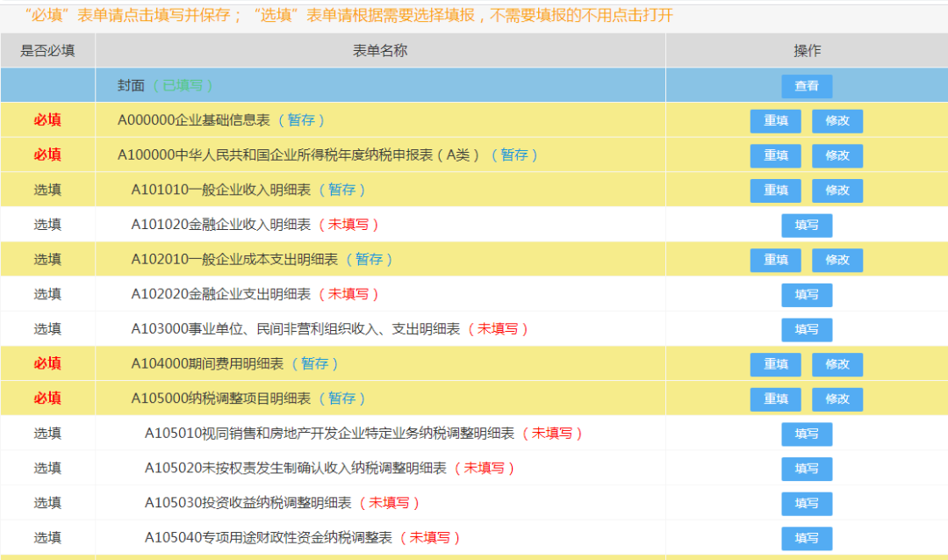
Task: Select A105010视同销售和房地产开发企业特定业务纳税调整明细表 name
Action: tap(329, 433)
